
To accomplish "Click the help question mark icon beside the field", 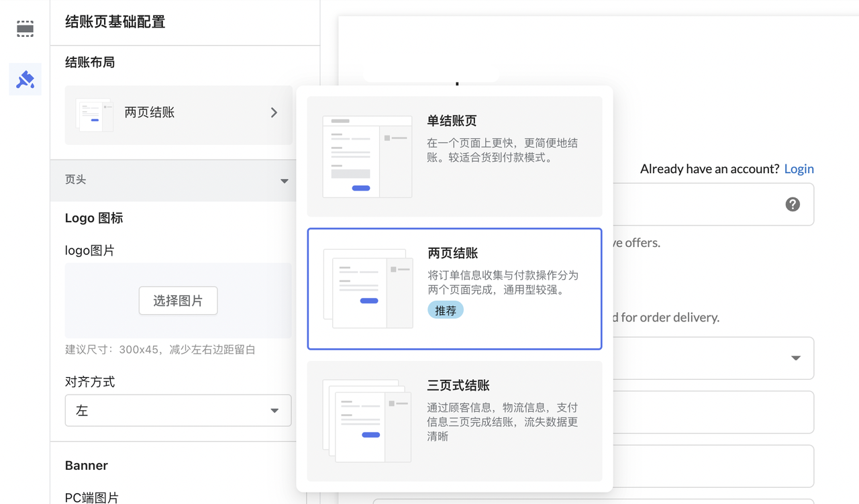I will [793, 204].
